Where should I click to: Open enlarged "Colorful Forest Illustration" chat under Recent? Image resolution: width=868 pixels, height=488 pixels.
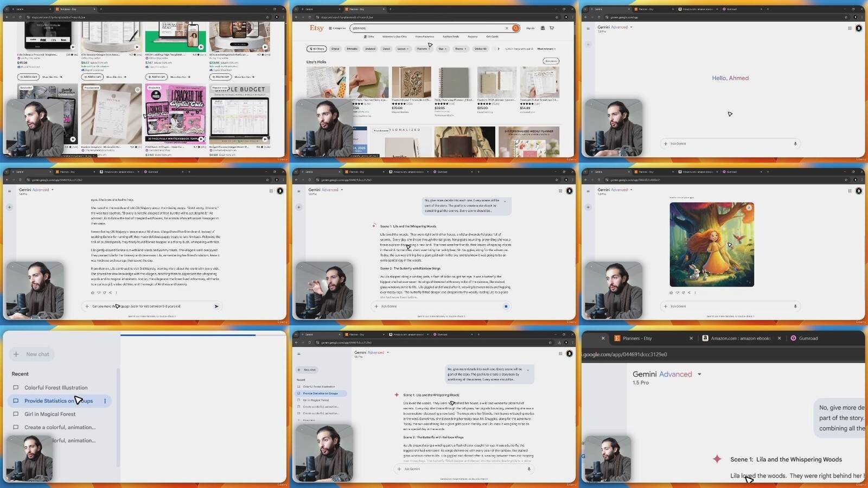pyautogui.click(x=56, y=388)
